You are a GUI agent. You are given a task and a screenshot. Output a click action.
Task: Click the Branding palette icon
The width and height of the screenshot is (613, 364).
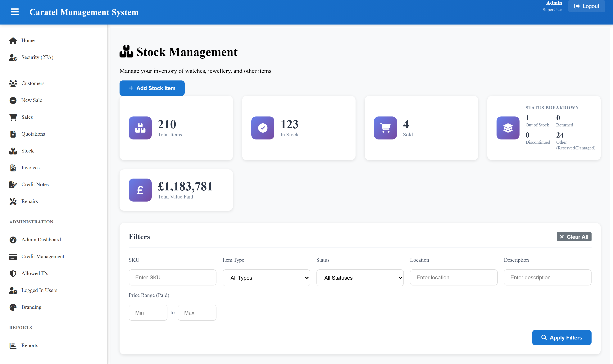pyautogui.click(x=13, y=307)
